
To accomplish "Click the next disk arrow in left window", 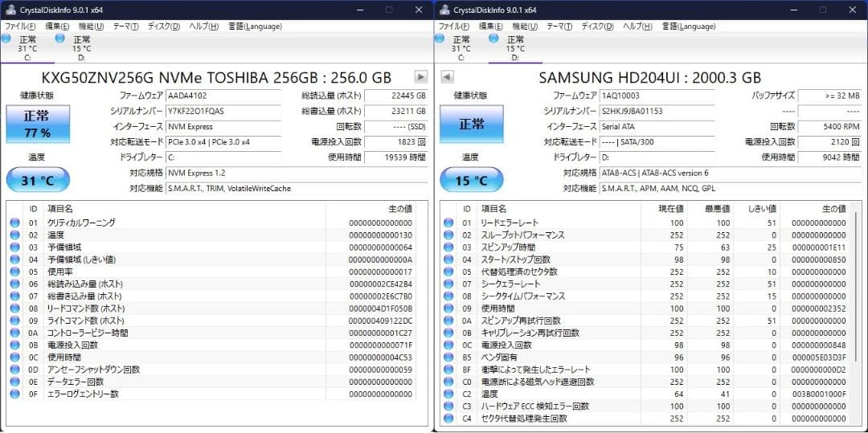I will coord(420,77).
